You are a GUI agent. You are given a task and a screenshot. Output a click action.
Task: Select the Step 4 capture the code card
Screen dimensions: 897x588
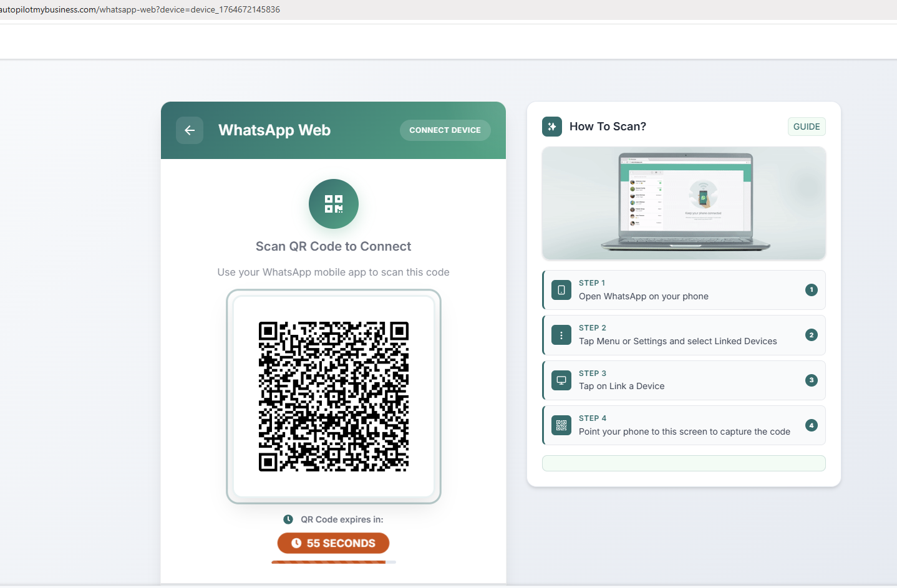(x=684, y=425)
